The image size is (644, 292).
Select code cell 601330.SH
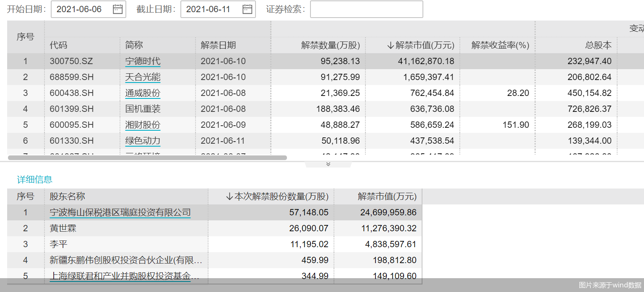click(71, 141)
